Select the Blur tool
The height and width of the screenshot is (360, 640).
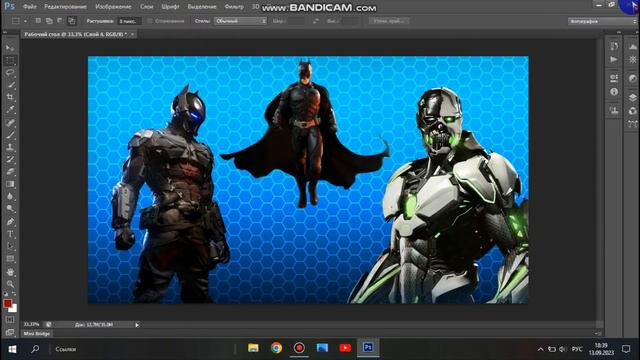pos(10,196)
